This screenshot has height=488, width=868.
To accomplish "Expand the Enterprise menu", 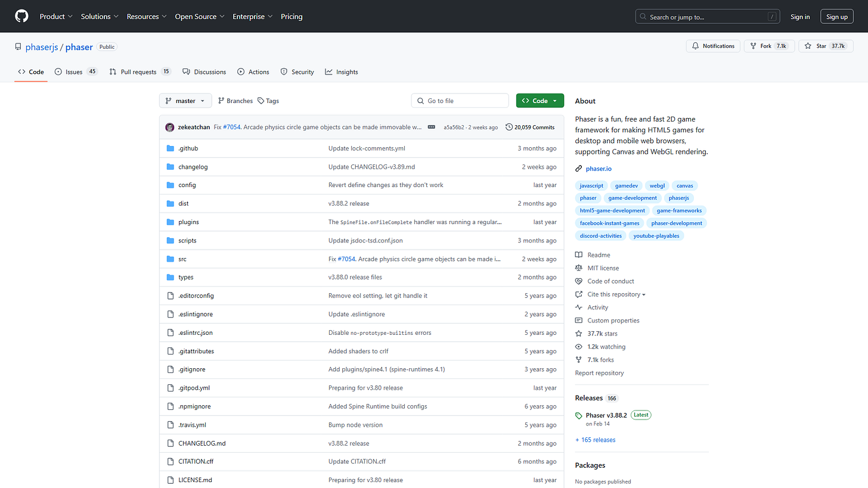I will click(253, 17).
